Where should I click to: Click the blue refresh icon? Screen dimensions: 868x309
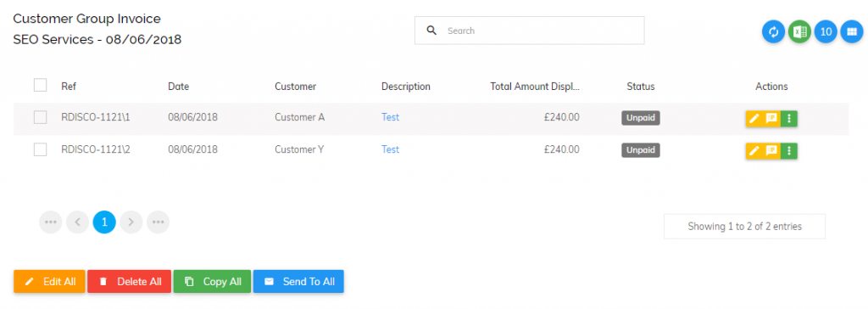click(773, 31)
